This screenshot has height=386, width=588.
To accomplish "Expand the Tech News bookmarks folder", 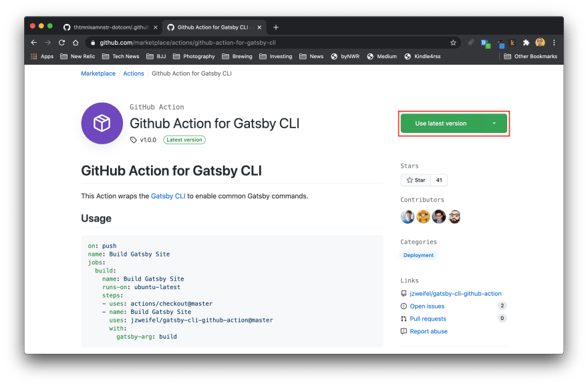I will click(121, 57).
